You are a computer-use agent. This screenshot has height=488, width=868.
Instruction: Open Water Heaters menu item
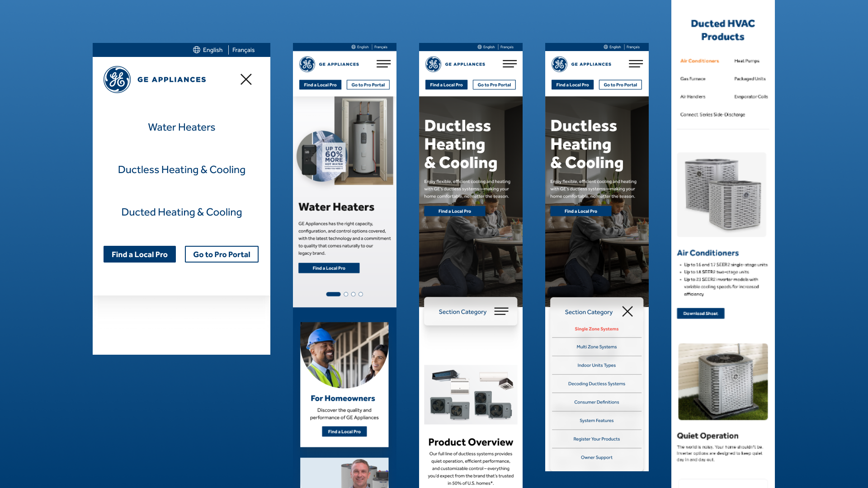[181, 127]
